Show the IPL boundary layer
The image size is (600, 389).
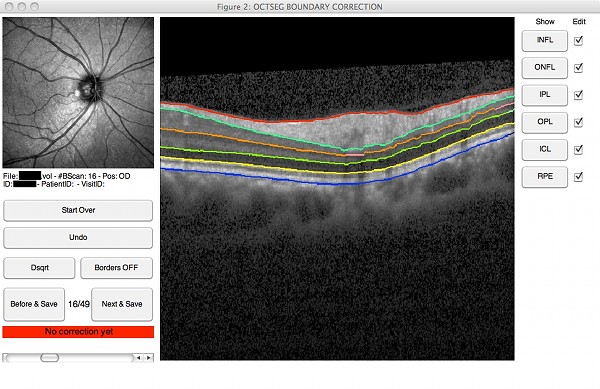[545, 95]
